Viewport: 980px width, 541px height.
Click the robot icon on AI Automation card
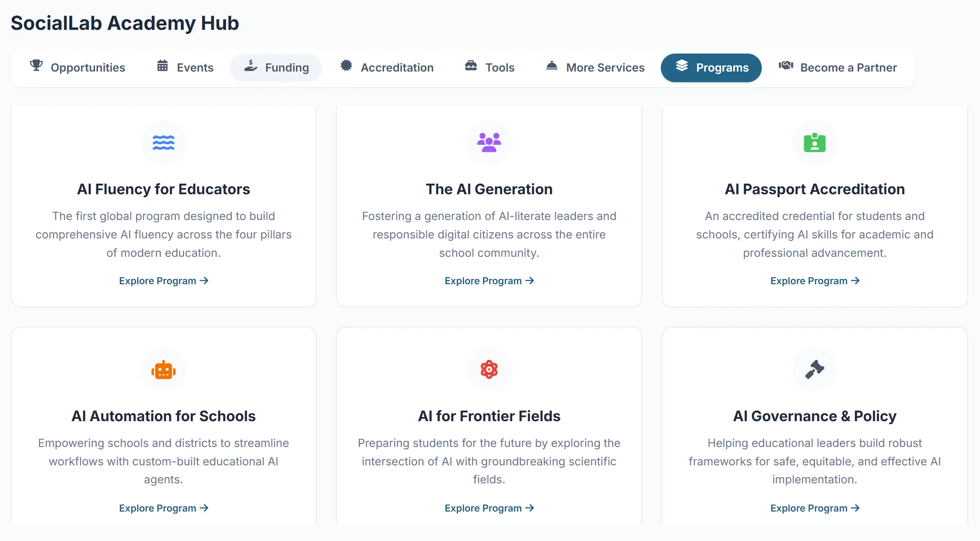163,369
